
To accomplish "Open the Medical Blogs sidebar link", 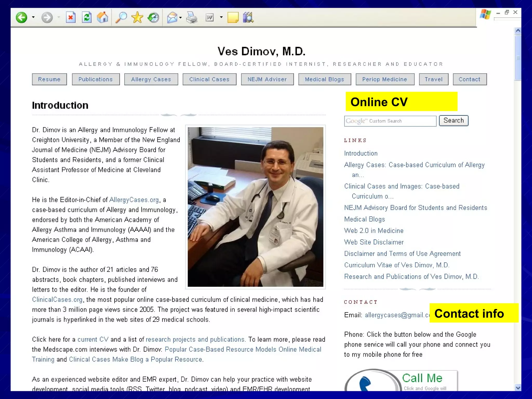I will [x=364, y=219].
